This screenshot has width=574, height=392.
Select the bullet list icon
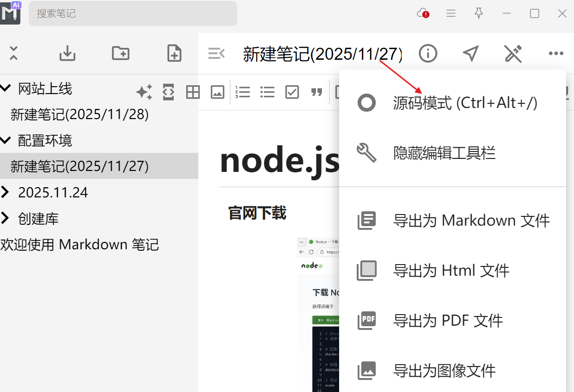coord(267,92)
